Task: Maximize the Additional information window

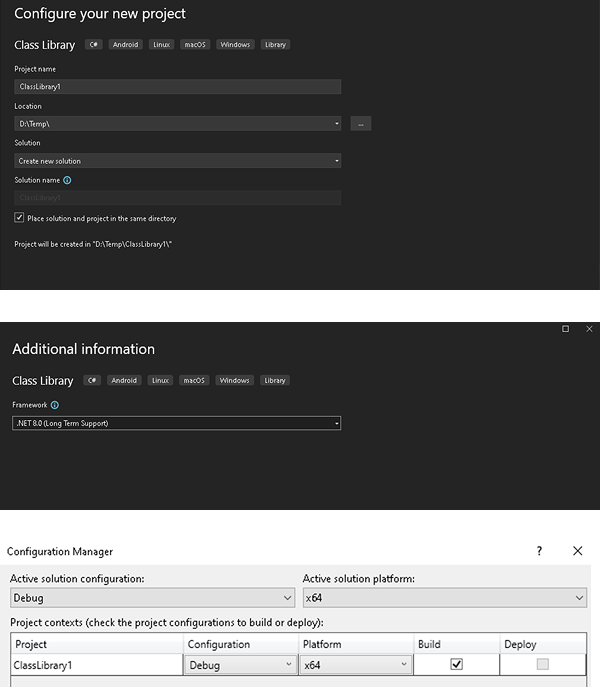Action: click(x=566, y=329)
